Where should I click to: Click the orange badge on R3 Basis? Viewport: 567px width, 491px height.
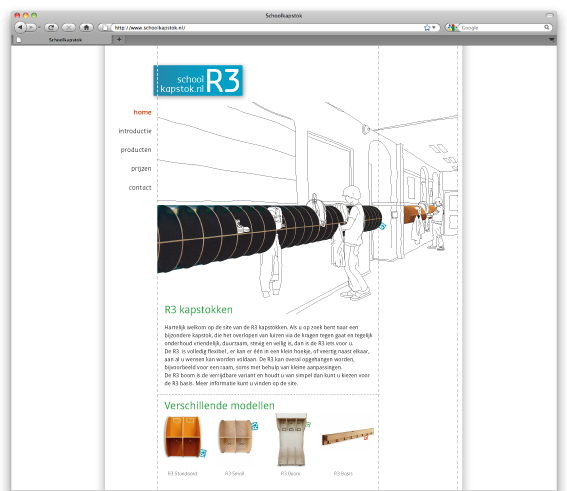tap(366, 437)
